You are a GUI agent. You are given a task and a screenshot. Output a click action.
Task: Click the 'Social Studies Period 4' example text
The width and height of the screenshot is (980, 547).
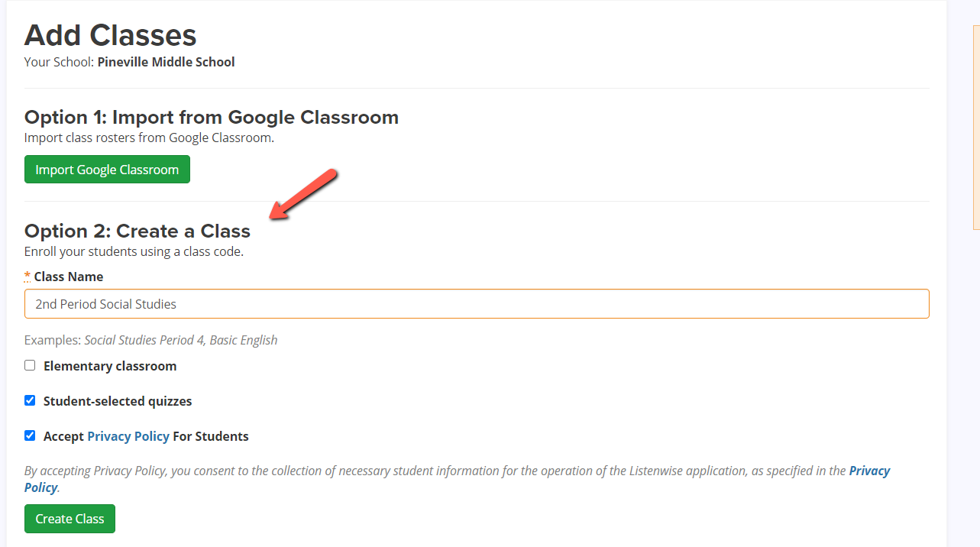[144, 340]
